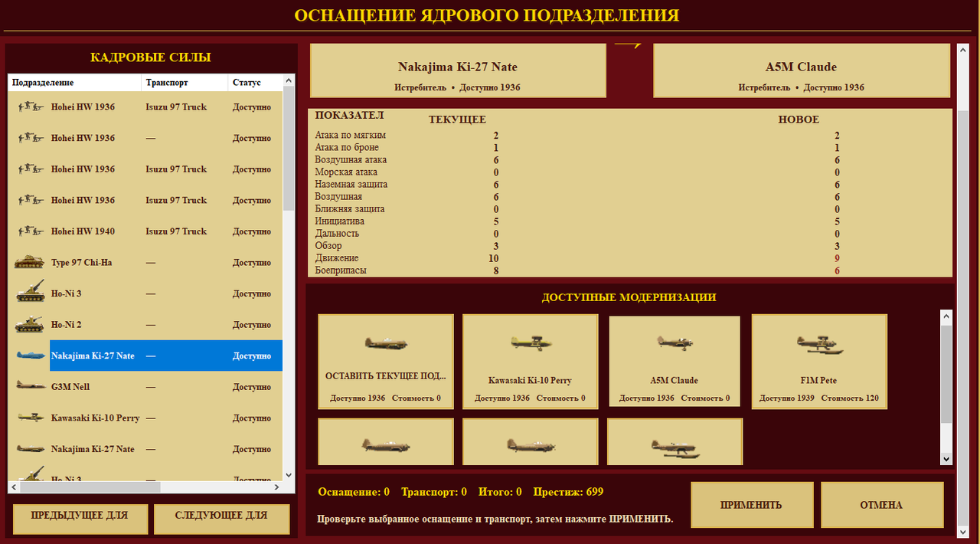
Task: Click the biplane icon on Kawasaki Ki-10 Perry upgrade card
Action: point(531,343)
